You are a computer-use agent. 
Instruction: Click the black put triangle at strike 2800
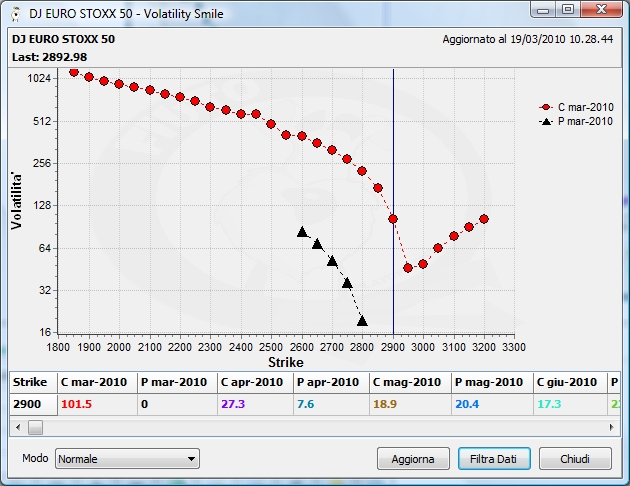[362, 321]
